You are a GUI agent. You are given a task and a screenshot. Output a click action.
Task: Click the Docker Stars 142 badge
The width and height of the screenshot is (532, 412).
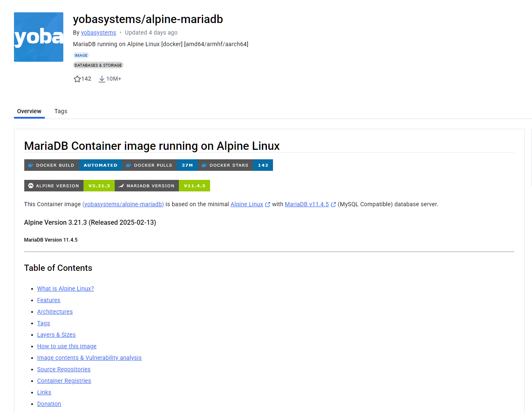click(x=235, y=165)
